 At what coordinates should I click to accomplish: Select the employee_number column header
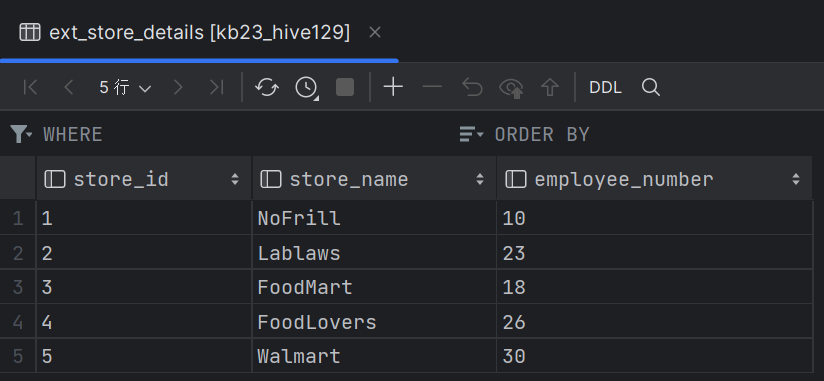654,179
